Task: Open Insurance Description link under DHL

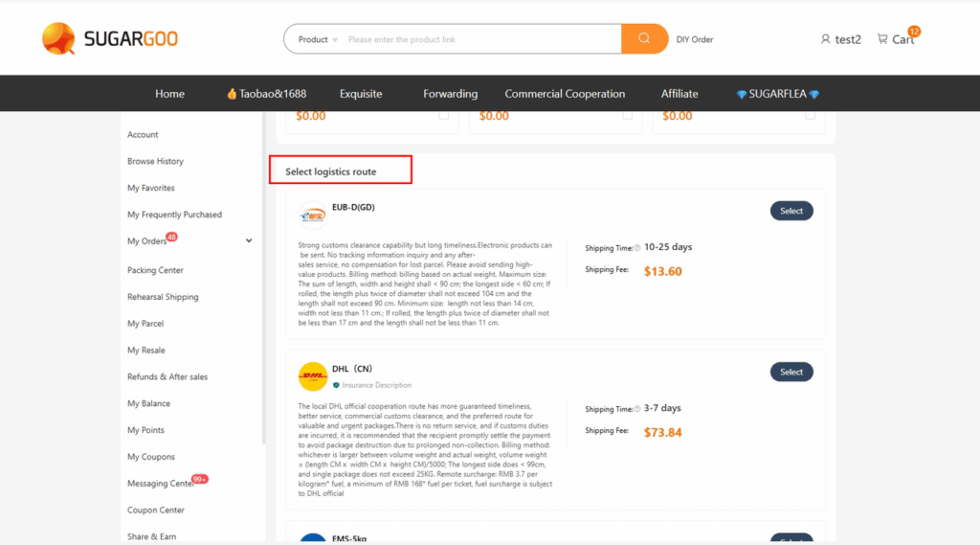Action: point(377,385)
